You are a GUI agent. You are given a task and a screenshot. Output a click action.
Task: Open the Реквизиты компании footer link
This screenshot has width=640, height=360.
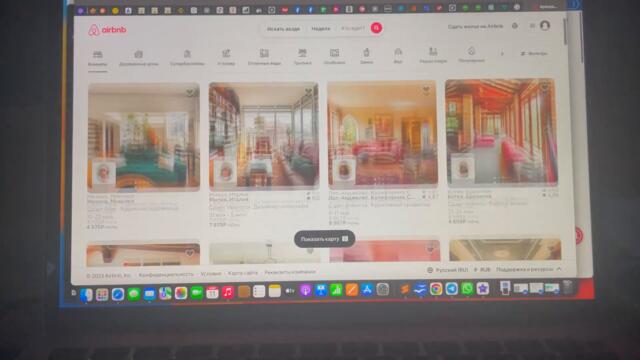pos(290,272)
